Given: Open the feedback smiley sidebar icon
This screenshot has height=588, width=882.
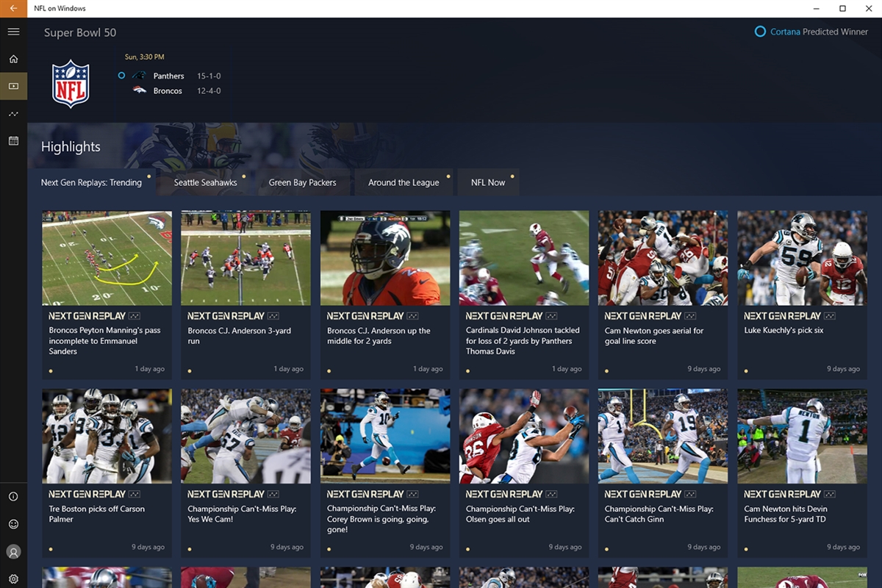Looking at the screenshot, I should coord(13,524).
